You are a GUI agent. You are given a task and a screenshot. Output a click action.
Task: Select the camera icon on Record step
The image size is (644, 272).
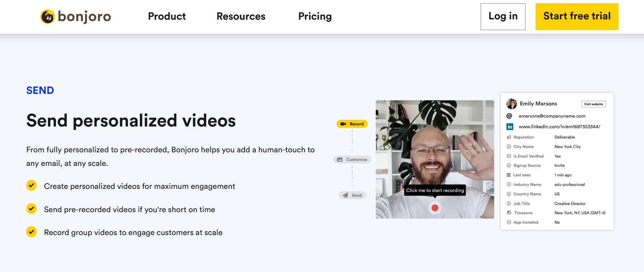click(x=343, y=124)
